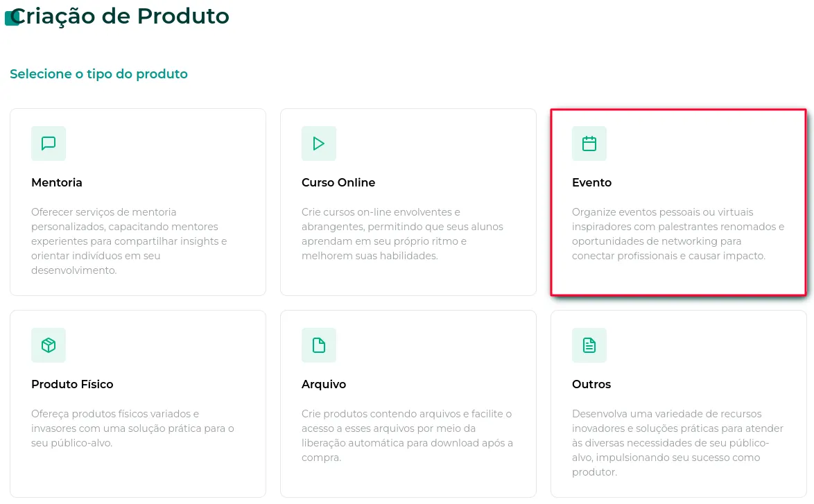Select the Produto Físico title
The height and width of the screenshot is (504, 814).
coord(72,384)
